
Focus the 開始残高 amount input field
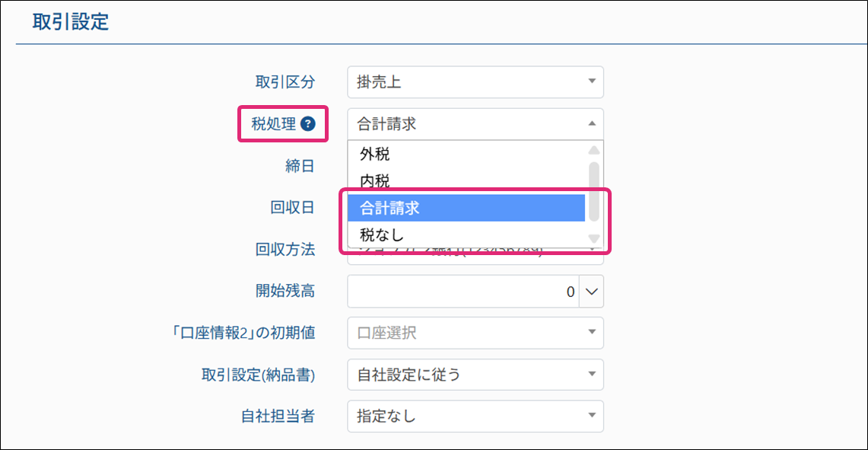(463, 292)
